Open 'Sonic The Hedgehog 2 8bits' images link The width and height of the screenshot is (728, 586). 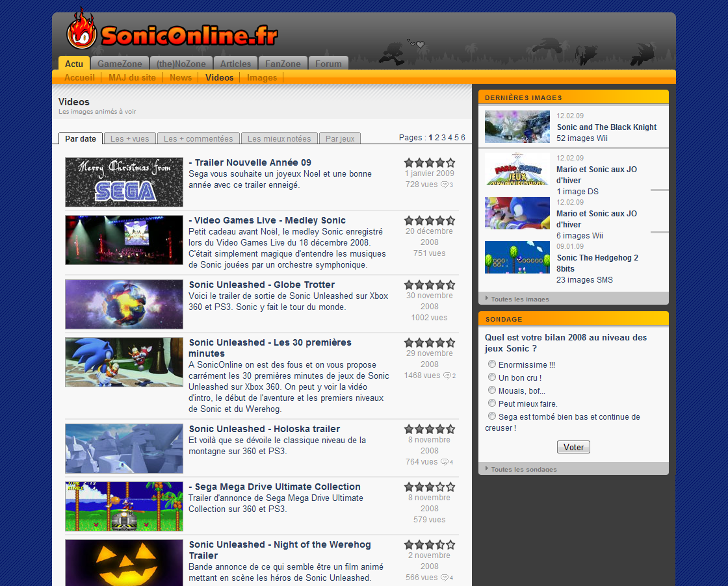[597, 263]
